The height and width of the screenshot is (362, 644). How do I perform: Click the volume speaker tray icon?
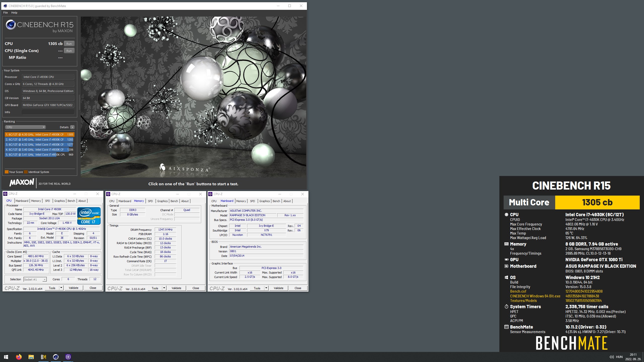point(611,357)
